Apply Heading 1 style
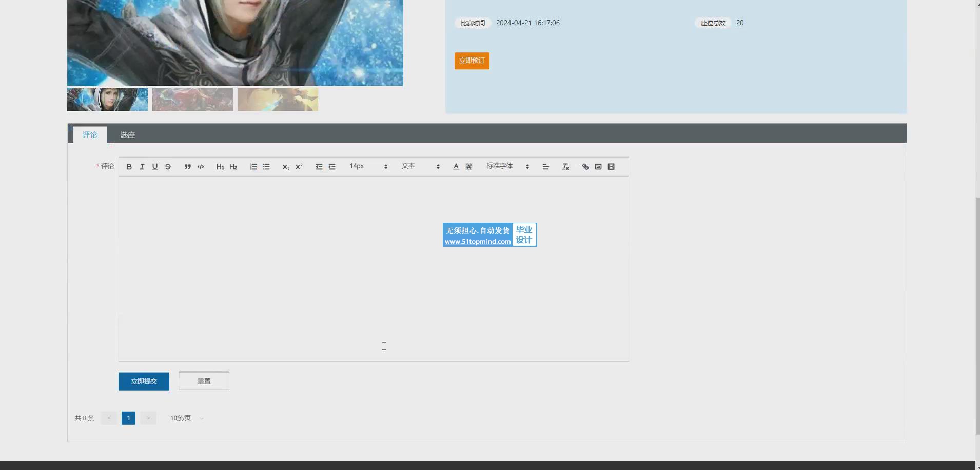This screenshot has width=980, height=470. (x=220, y=167)
